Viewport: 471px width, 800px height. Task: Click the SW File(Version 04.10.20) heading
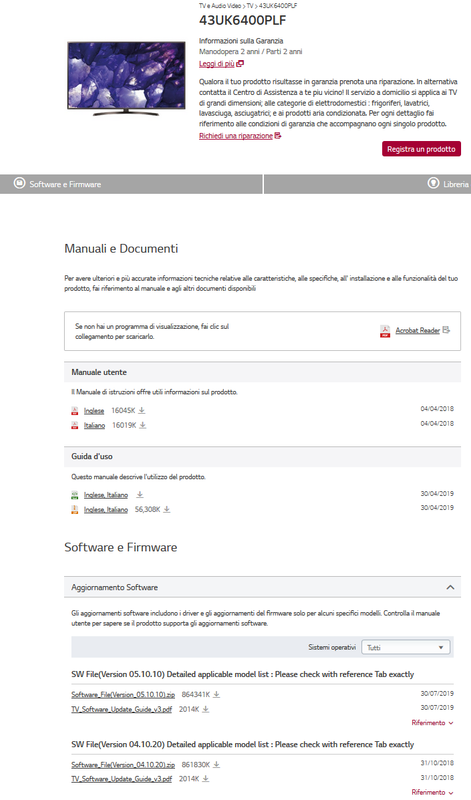tap(242, 745)
